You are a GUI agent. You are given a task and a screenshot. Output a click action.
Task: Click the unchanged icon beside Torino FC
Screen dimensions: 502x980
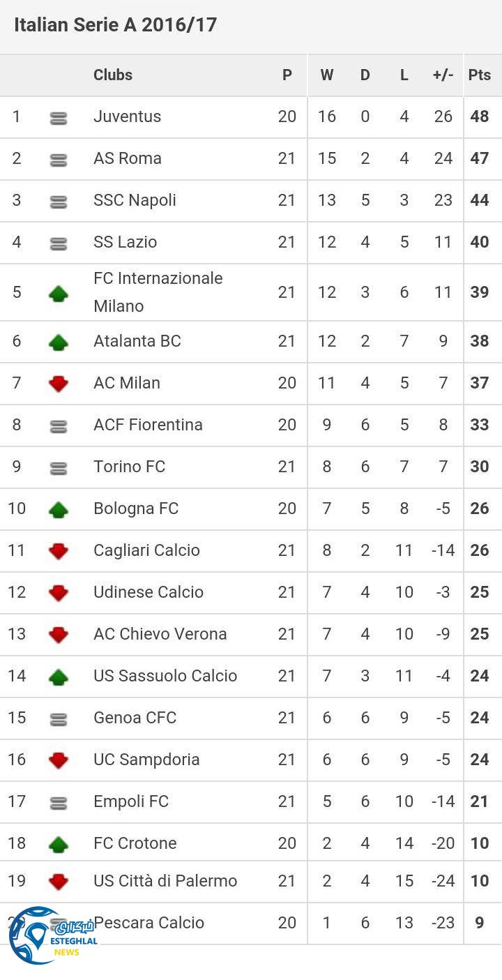pyautogui.click(x=59, y=467)
